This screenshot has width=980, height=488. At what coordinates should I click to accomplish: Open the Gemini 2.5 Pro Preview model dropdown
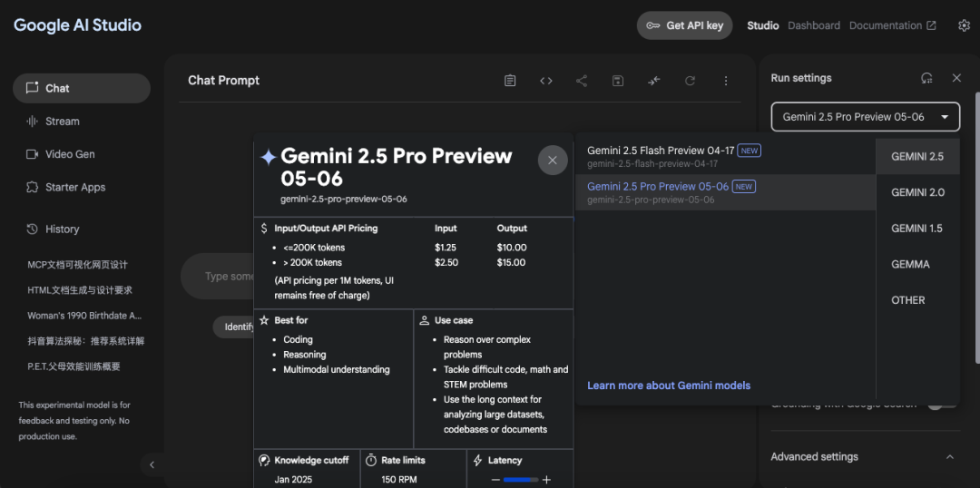pyautogui.click(x=866, y=117)
